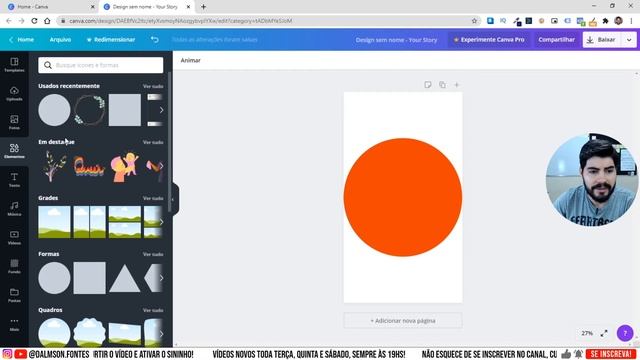
Task: Add notes icon above the page
Action: (428, 85)
